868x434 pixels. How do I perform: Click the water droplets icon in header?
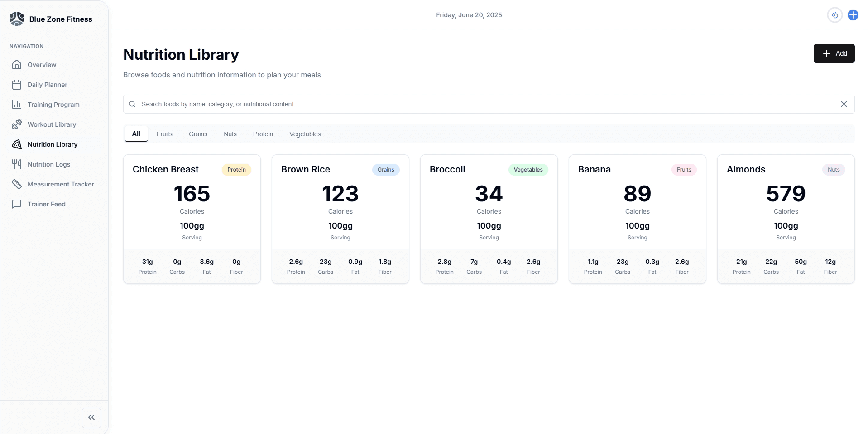834,15
